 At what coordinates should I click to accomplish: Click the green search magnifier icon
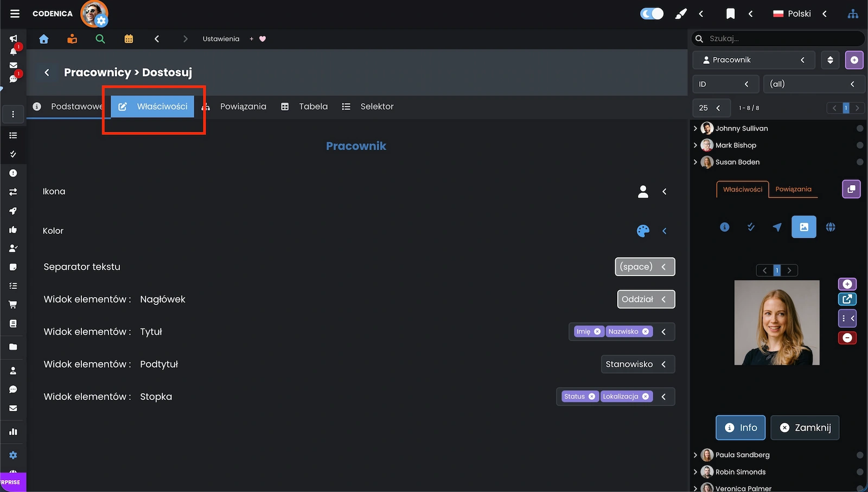(x=100, y=39)
